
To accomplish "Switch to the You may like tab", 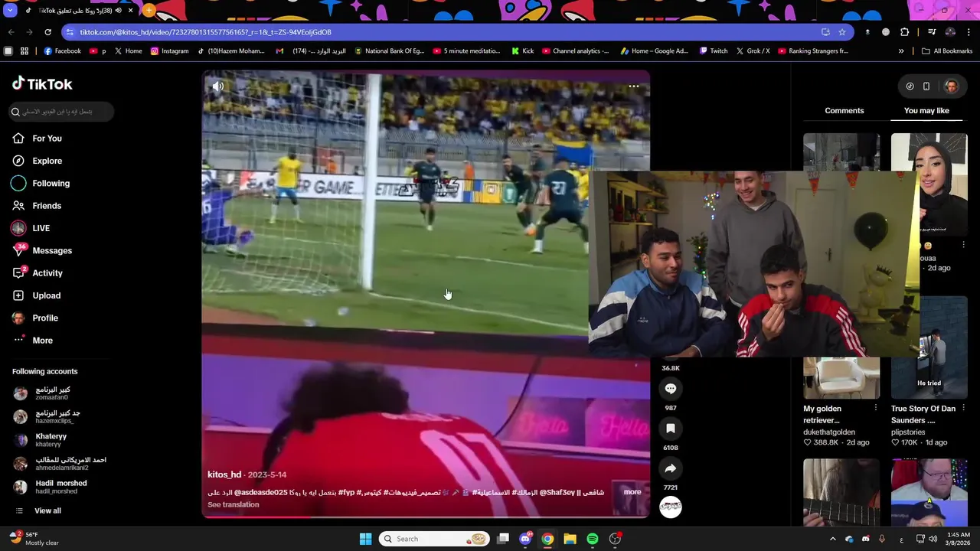I will click(926, 111).
